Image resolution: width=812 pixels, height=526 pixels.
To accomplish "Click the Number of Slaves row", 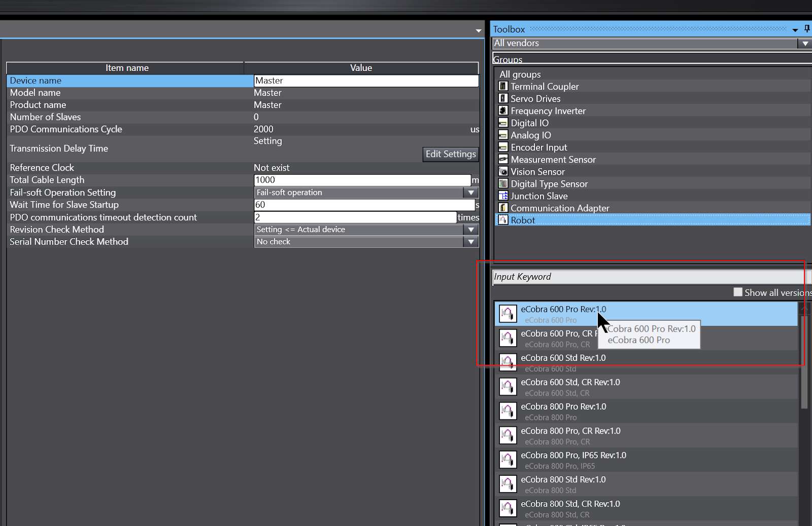I will coord(243,117).
